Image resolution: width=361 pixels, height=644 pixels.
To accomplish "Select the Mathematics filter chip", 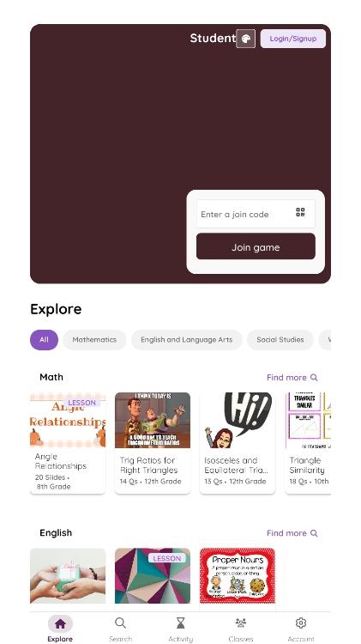I will (x=94, y=340).
